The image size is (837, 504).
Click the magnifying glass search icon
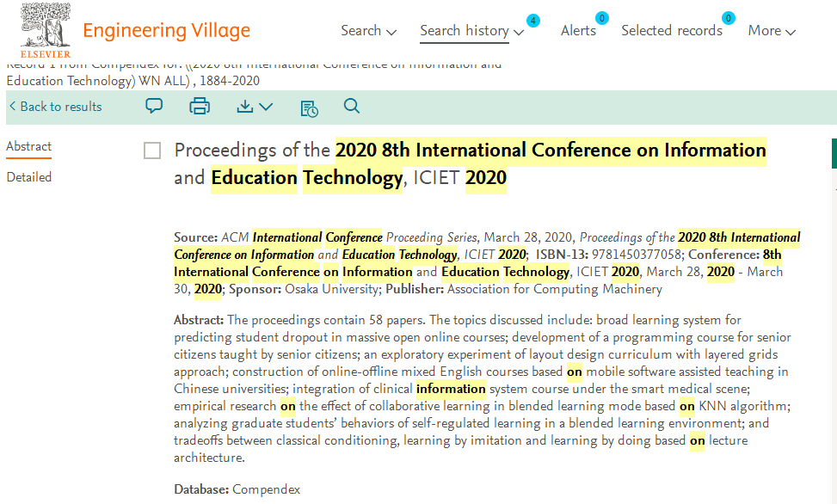(351, 107)
